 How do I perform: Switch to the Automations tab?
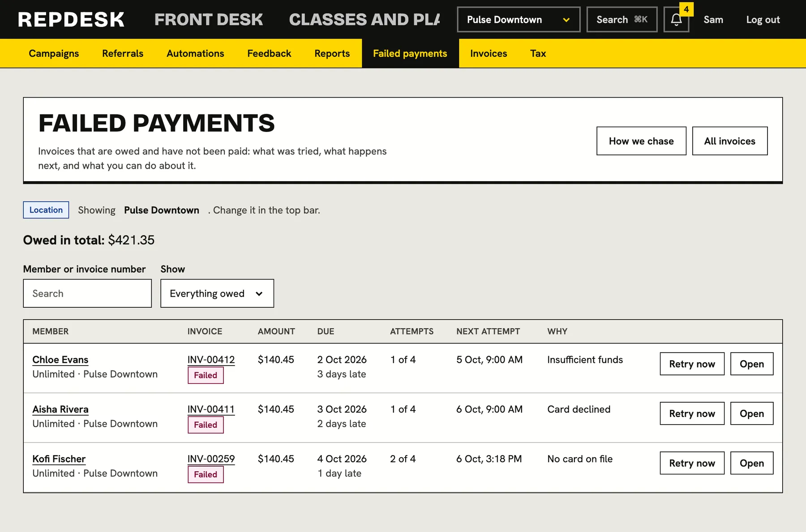[x=195, y=53]
